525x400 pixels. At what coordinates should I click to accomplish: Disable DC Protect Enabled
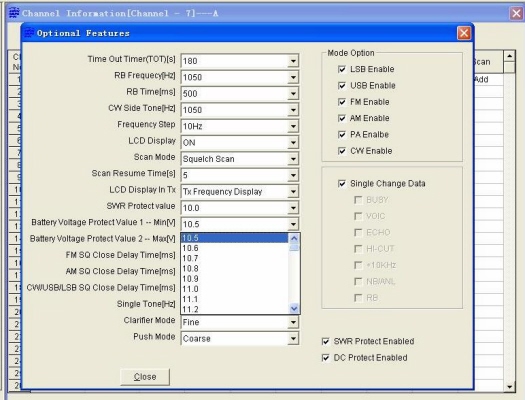(325, 358)
